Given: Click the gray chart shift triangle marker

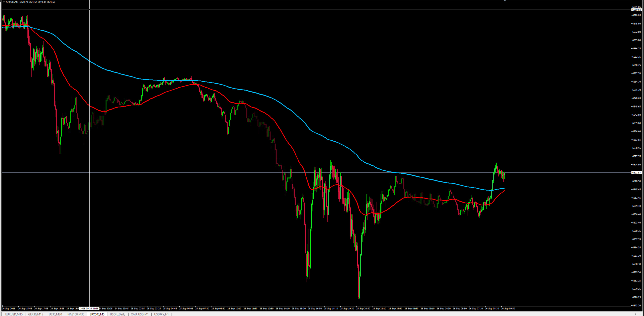Looking at the screenshot, I should [x=505, y=1].
